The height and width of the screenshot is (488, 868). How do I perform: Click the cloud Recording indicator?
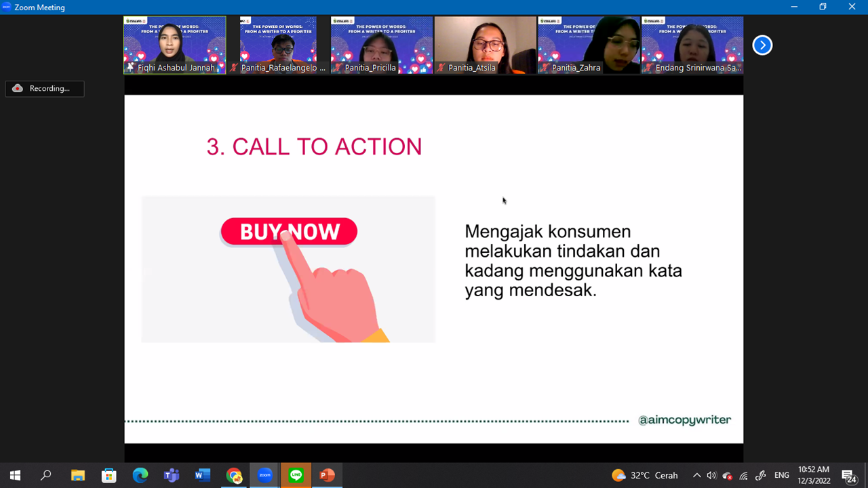click(x=45, y=89)
